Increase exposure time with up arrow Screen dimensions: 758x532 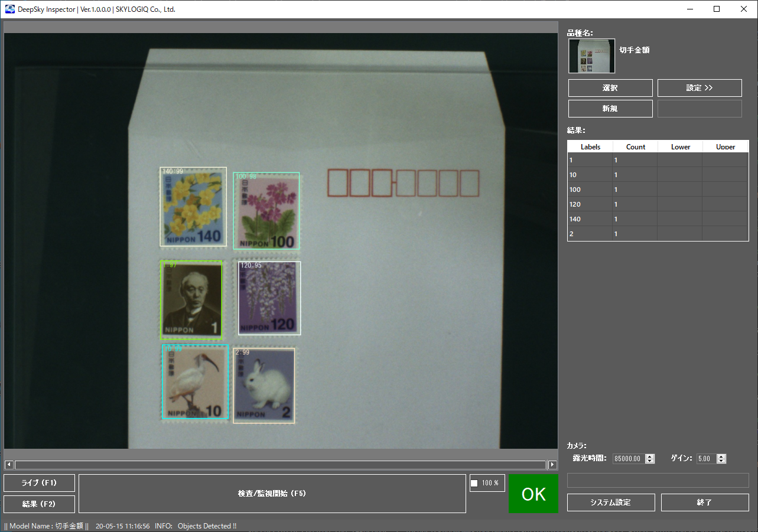point(650,456)
